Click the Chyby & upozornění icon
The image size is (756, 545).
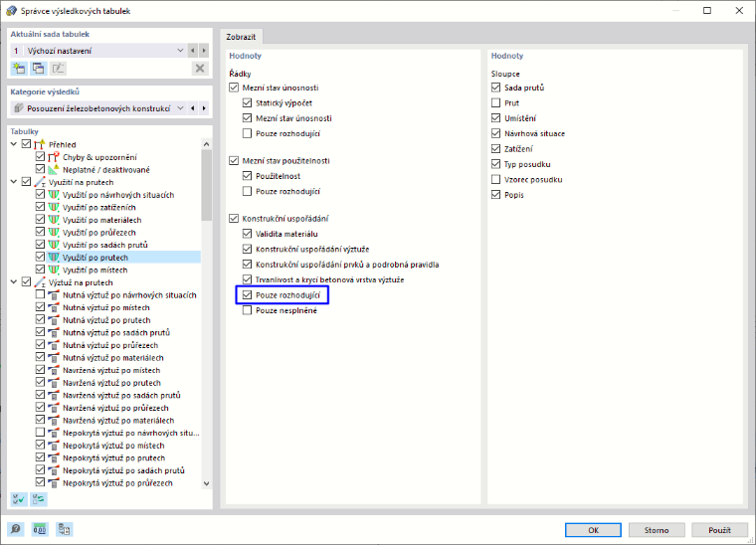pyautogui.click(x=54, y=156)
